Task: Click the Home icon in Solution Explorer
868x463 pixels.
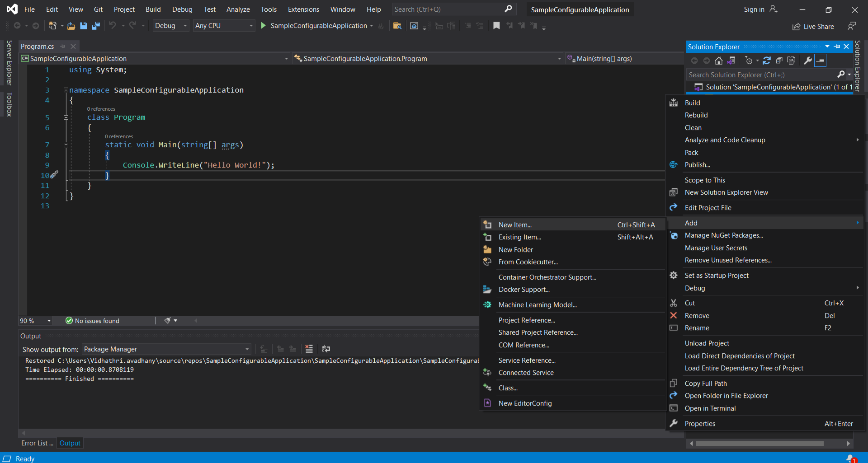Action: [x=719, y=61]
